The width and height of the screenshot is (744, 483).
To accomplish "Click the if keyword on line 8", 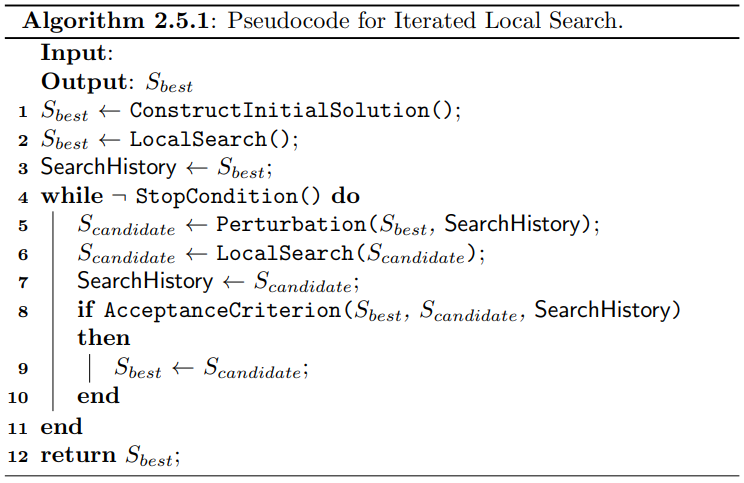I will (x=86, y=309).
